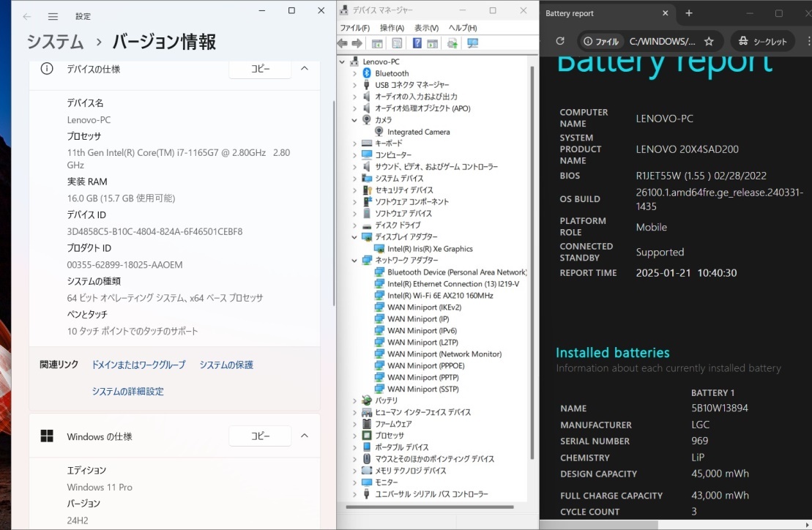
Task: Click Device Manager horizontal scrollbar
Action: point(430,507)
